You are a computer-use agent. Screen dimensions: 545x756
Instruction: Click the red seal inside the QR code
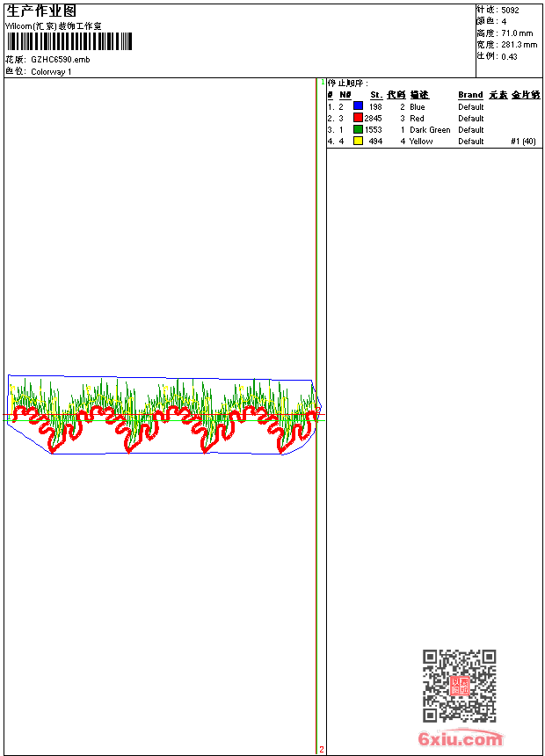[x=460, y=687]
